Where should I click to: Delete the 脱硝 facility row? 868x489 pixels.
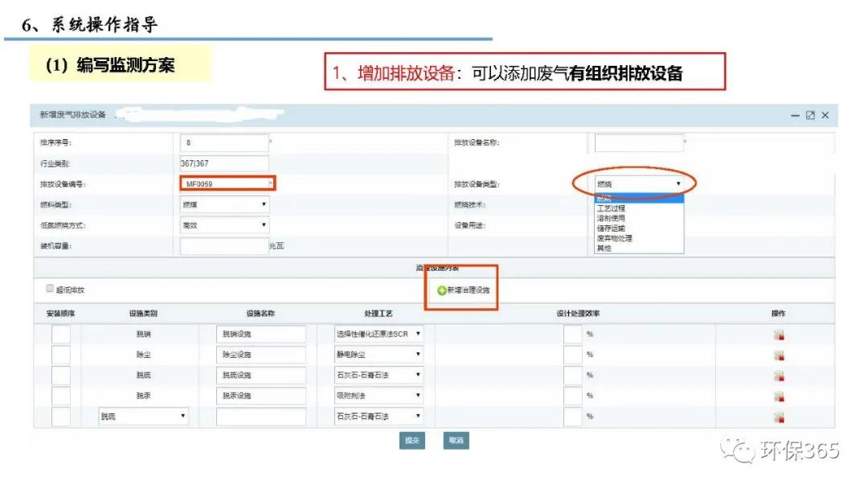click(x=778, y=334)
